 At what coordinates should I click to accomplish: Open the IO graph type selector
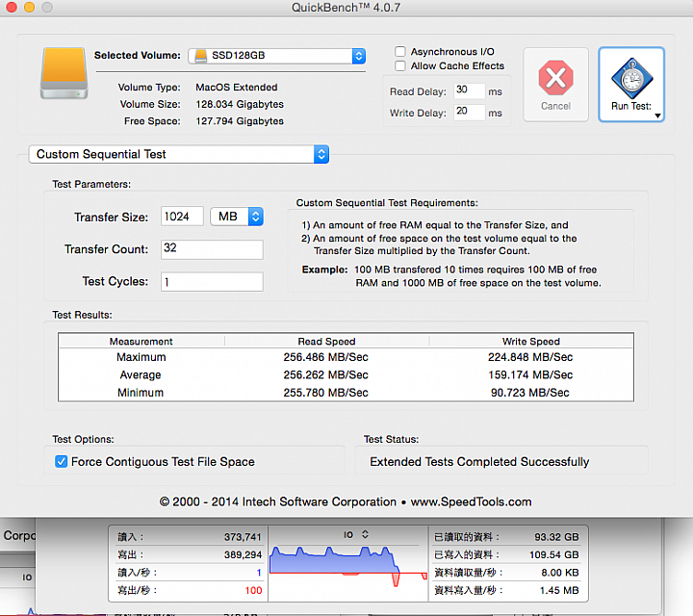(x=356, y=535)
